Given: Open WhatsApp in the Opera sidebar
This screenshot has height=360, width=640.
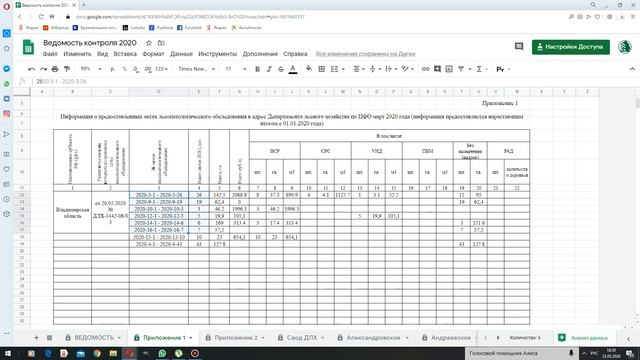Looking at the screenshot, I should pyautogui.click(x=7, y=84).
